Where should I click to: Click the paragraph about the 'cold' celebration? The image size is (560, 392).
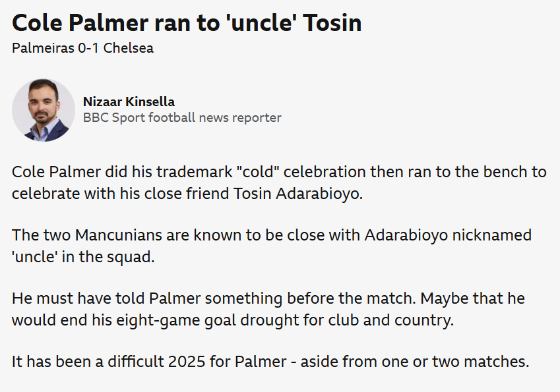[279, 182]
